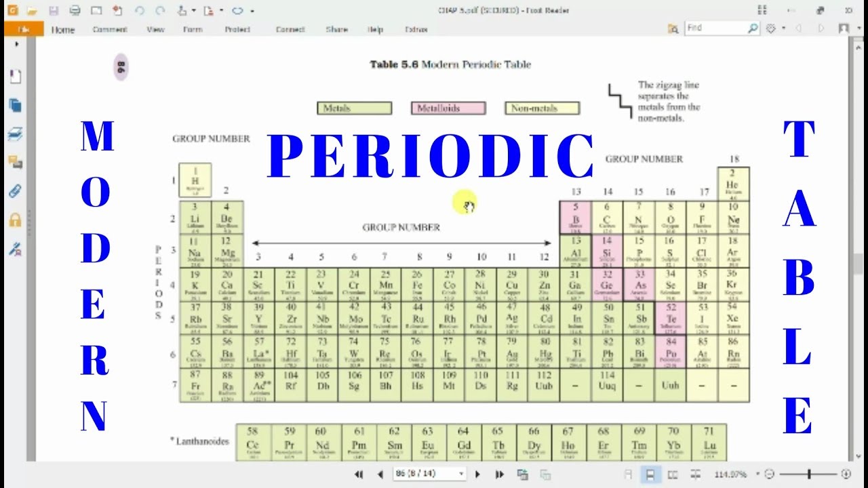
Task: Click the vertical scrollbar thumb
Action: pos(859,264)
